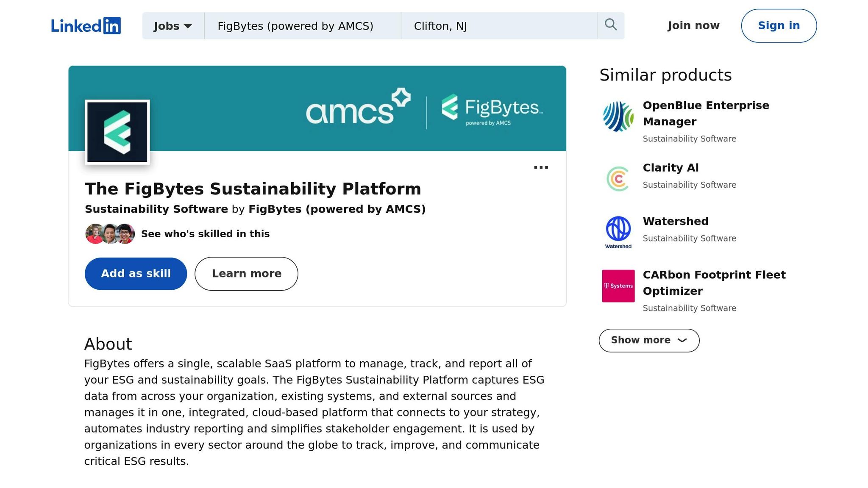
Task: Click the Sign in button
Action: coord(778,26)
